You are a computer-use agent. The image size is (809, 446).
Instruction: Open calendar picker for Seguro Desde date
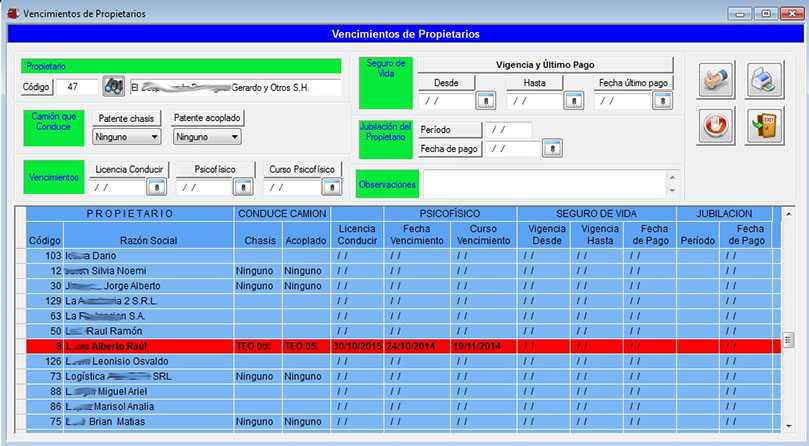[x=486, y=100]
